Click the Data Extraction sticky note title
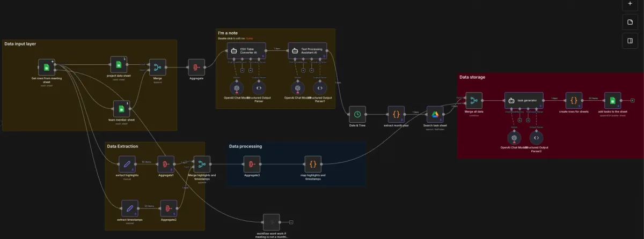 [x=122, y=146]
